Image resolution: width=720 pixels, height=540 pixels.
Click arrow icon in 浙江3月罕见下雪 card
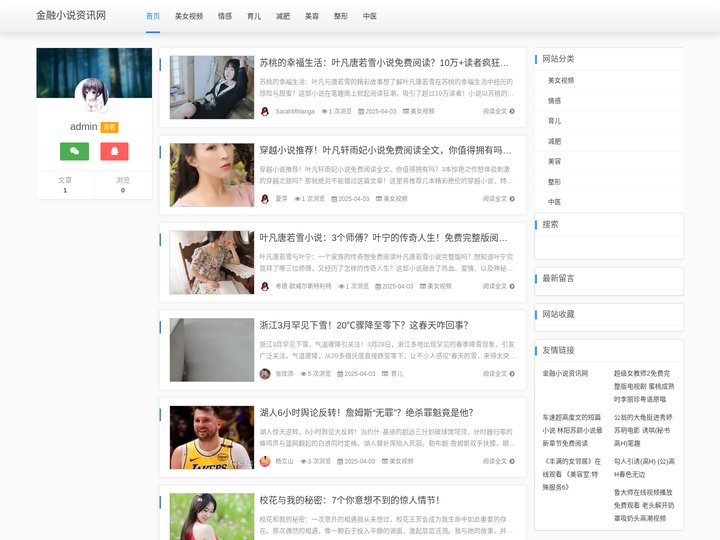512,374
